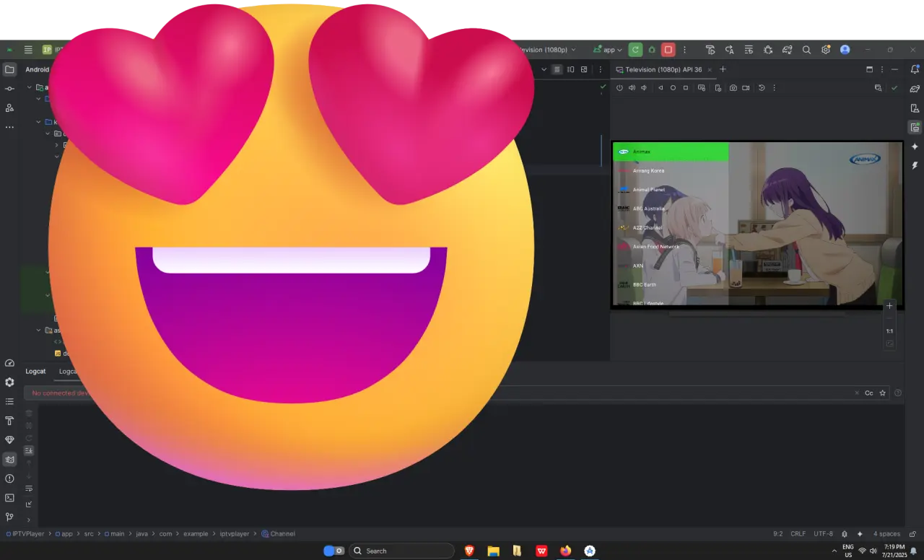The width and height of the screenshot is (924, 560).
Task: Change CRLF line separator in status bar
Action: (798, 534)
